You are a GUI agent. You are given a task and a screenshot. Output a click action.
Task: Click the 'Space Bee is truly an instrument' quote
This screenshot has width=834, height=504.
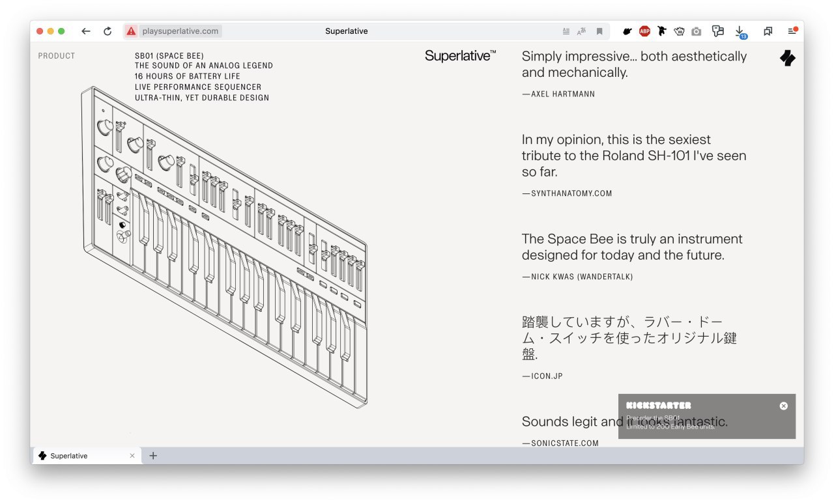(632, 247)
